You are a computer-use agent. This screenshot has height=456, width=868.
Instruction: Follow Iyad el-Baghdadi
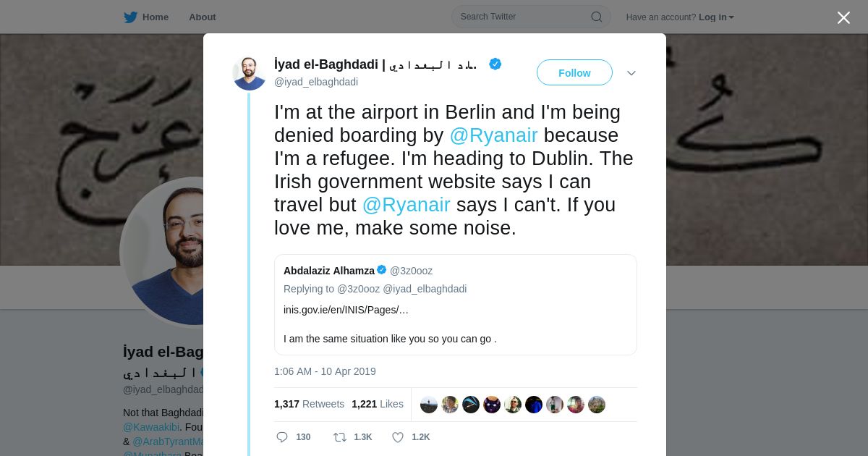tap(574, 73)
